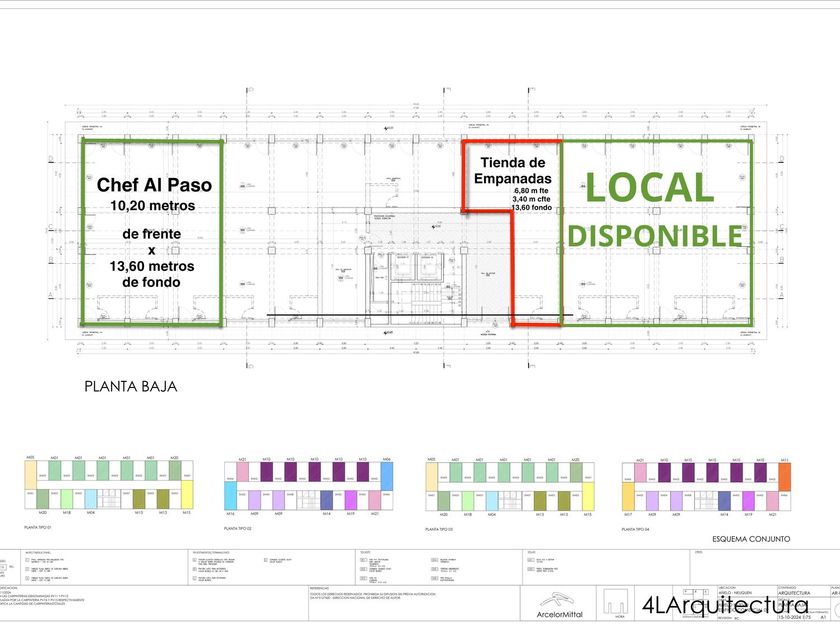Viewport: 840px width, 630px height.
Task: Click the green 'LOCAL' word
Action: pyautogui.click(x=650, y=188)
